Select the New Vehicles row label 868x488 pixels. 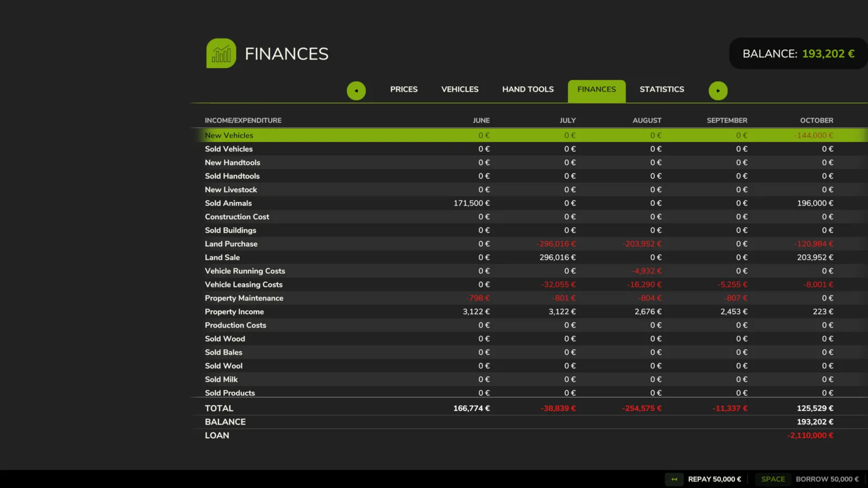pyautogui.click(x=229, y=136)
